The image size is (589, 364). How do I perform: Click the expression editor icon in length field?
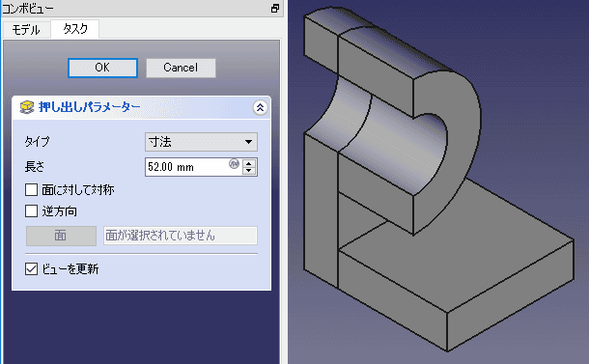click(234, 164)
